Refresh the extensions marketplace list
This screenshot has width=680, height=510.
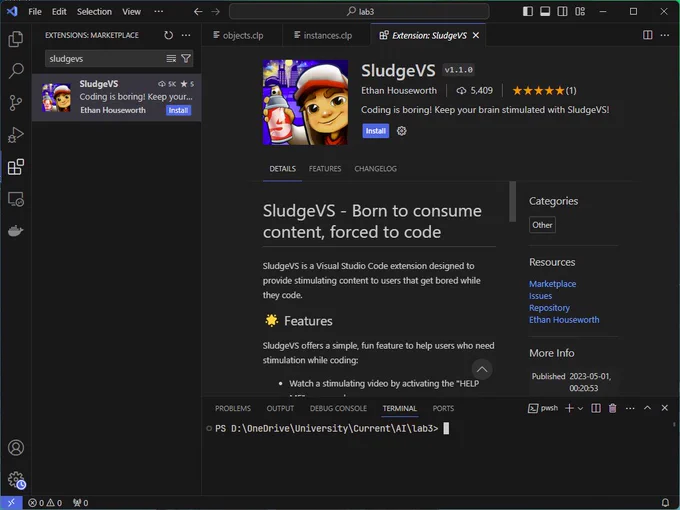[x=168, y=35]
